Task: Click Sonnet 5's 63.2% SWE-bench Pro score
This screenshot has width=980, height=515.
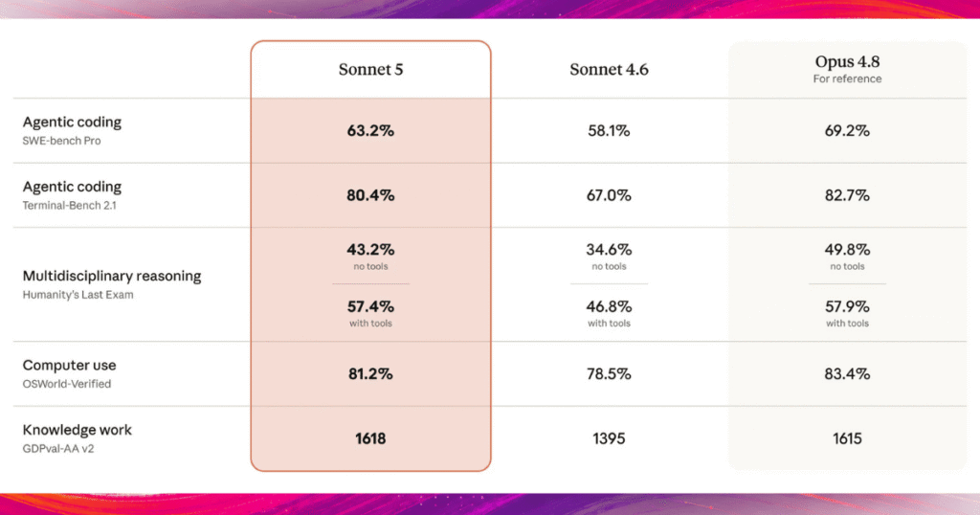Action: coord(370,130)
